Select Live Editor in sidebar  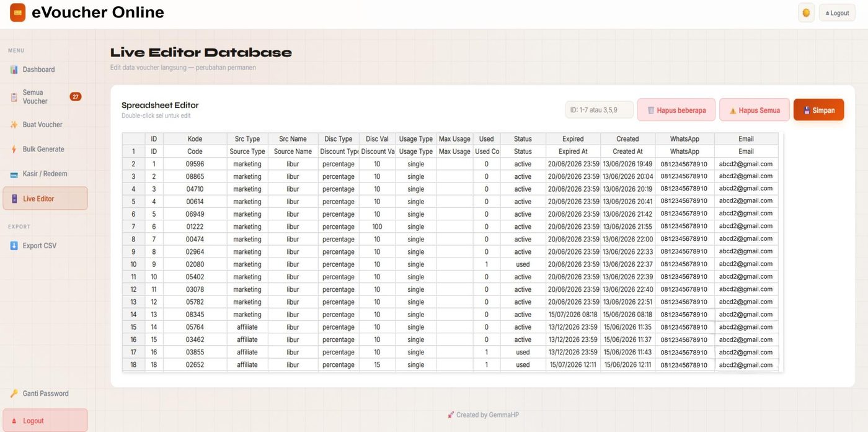[45, 199]
